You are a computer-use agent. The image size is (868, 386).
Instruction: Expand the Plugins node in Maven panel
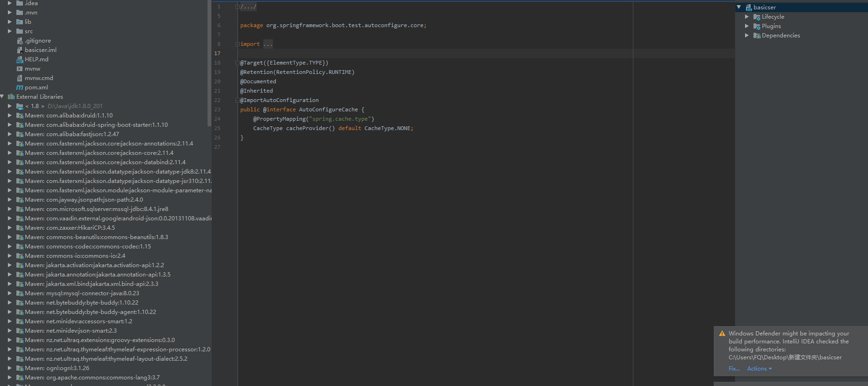(x=747, y=26)
